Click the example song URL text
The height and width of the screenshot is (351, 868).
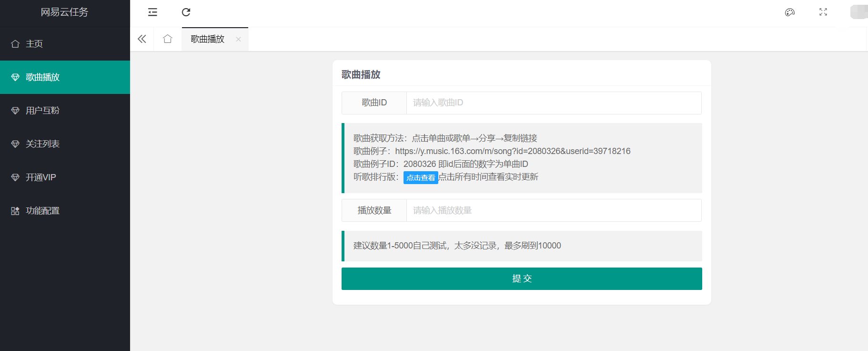[x=513, y=151]
